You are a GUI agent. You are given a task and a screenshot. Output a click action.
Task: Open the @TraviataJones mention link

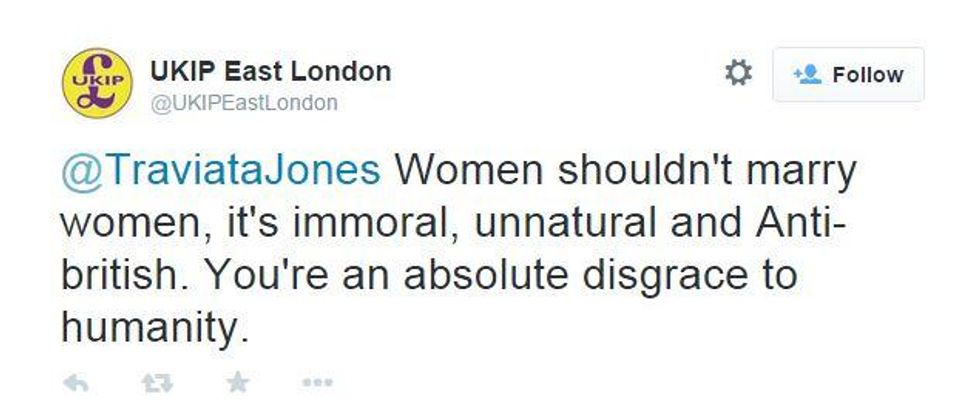221,171
